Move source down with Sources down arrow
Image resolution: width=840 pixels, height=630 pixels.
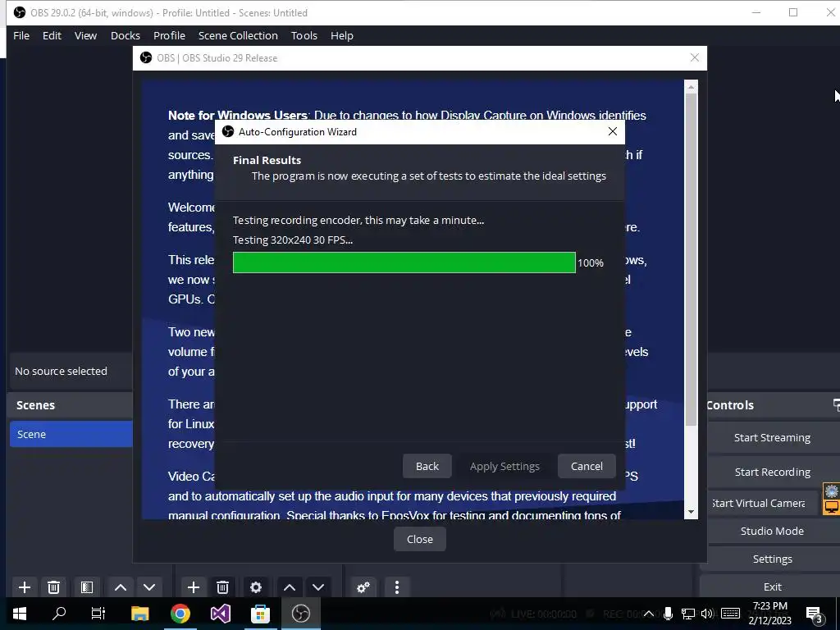click(318, 587)
